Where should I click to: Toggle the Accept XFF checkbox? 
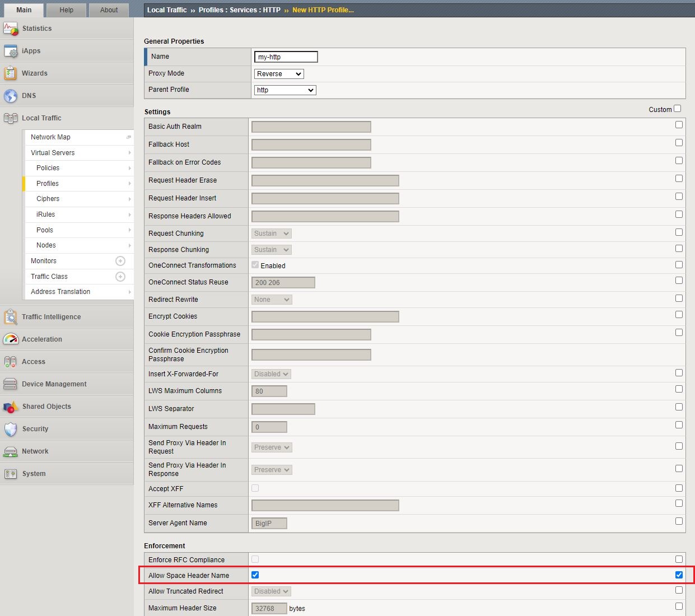255,488
